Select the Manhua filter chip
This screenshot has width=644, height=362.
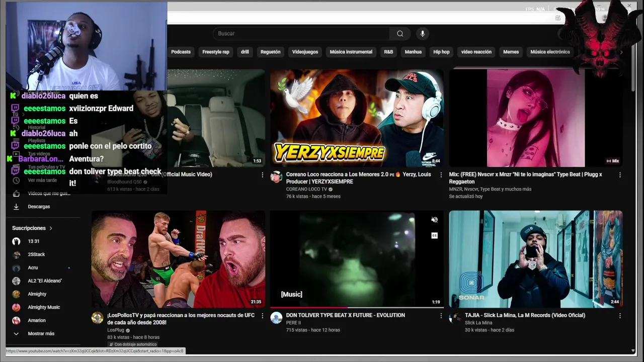pyautogui.click(x=413, y=52)
